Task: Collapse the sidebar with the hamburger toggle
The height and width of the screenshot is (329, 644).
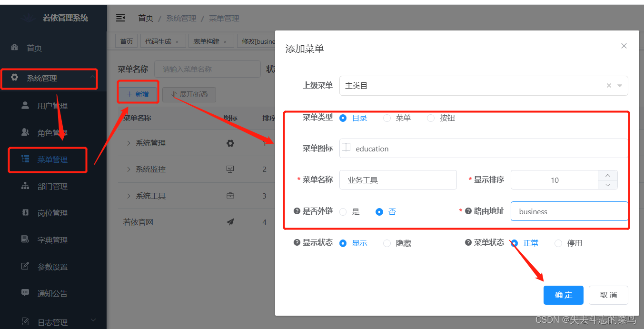Action: tap(120, 18)
